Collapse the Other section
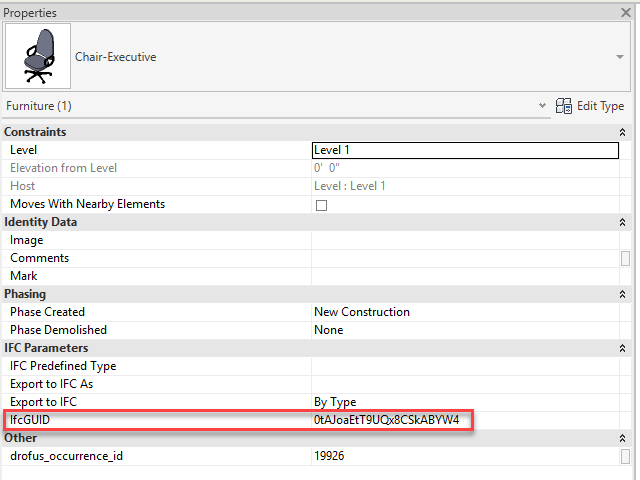640x480 pixels. pyautogui.click(x=623, y=438)
